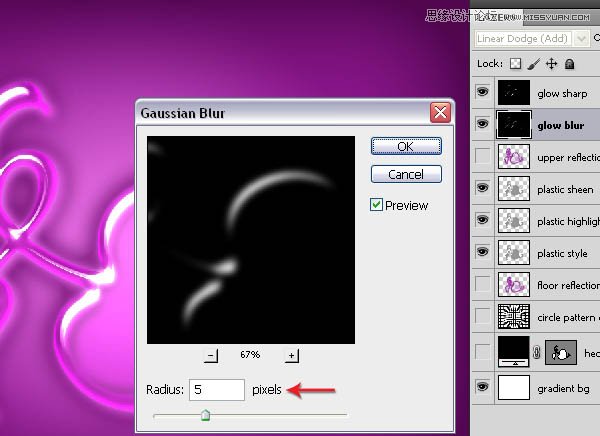Viewport: 600px width, 436px height.
Task: Click the Radius slider handle
Action: click(x=205, y=415)
